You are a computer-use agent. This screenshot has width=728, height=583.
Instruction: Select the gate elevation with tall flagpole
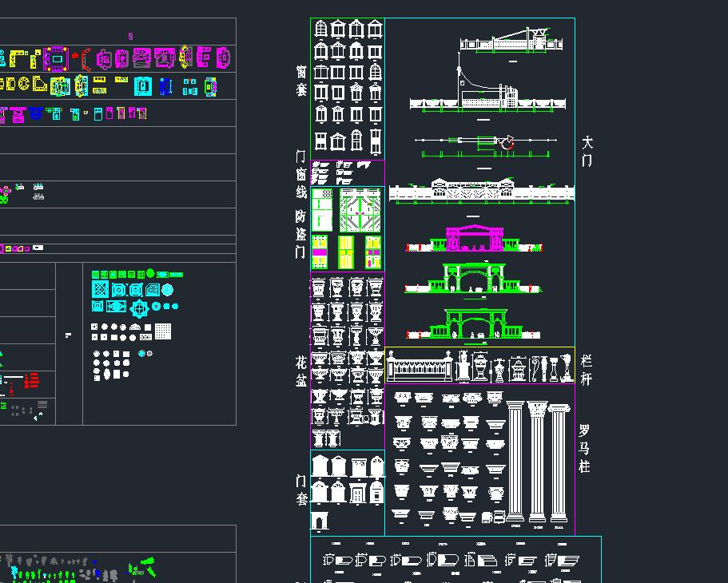487,82
